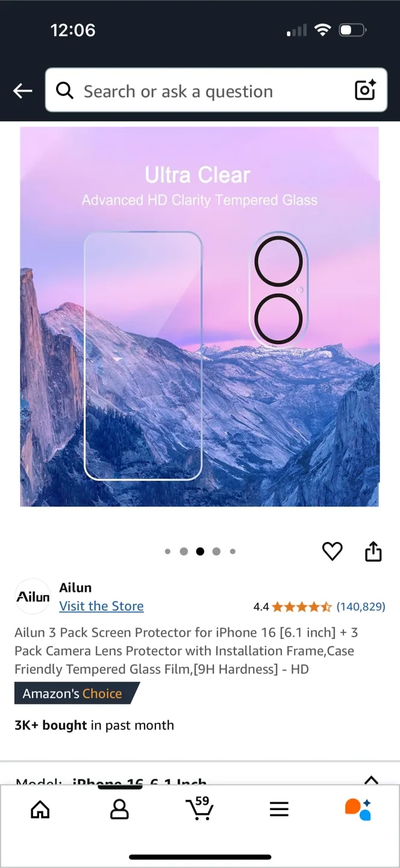The height and width of the screenshot is (868, 400).
Task: Click Visit the Store link
Action: pos(101,606)
